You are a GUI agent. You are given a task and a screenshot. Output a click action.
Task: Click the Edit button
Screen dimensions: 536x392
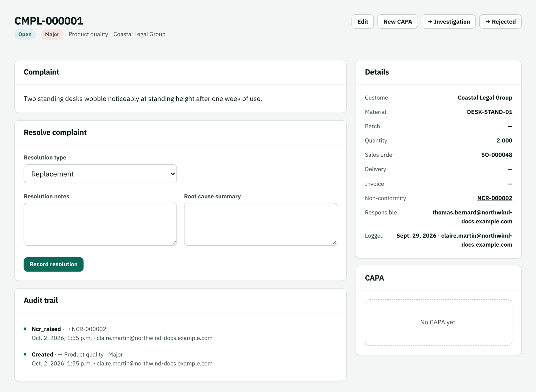click(x=362, y=21)
